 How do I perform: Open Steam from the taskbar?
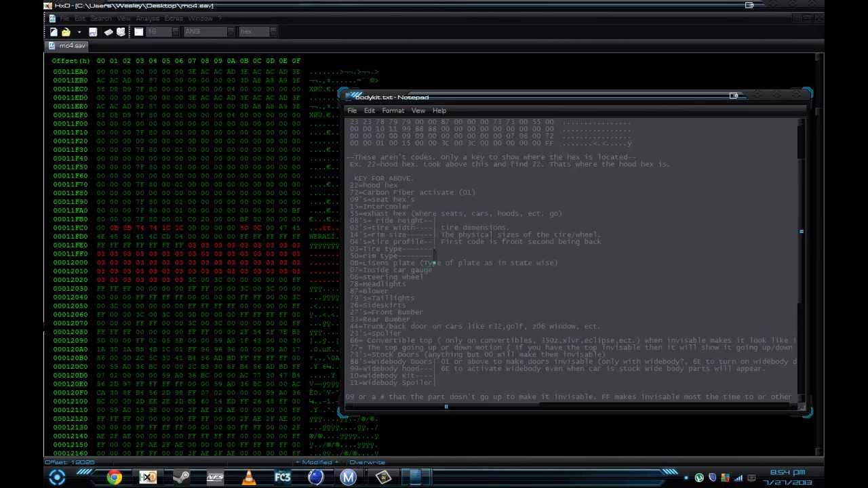click(x=181, y=477)
